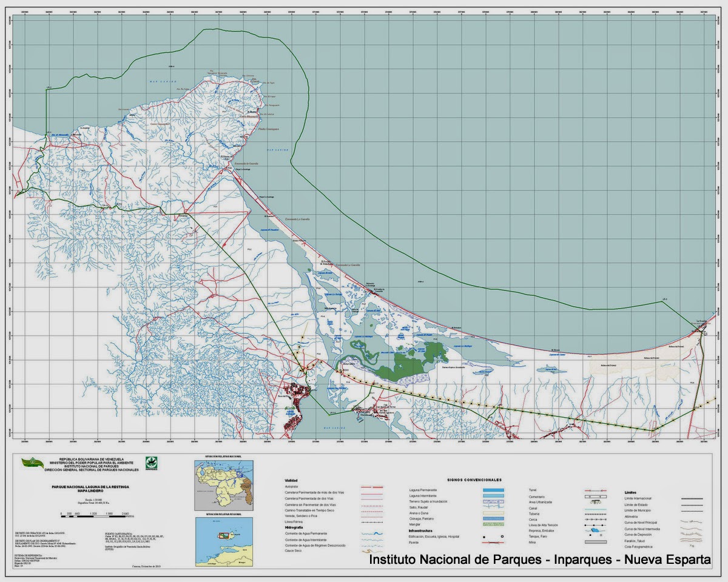Click the red rectangle on the regional inset
The width and height of the screenshot is (728, 582).
224,534
